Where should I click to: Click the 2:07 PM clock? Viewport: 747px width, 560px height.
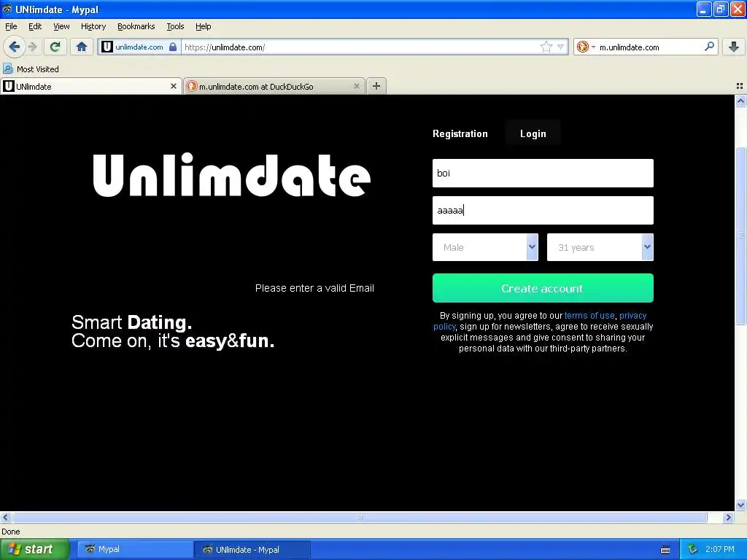pyautogui.click(x=719, y=549)
